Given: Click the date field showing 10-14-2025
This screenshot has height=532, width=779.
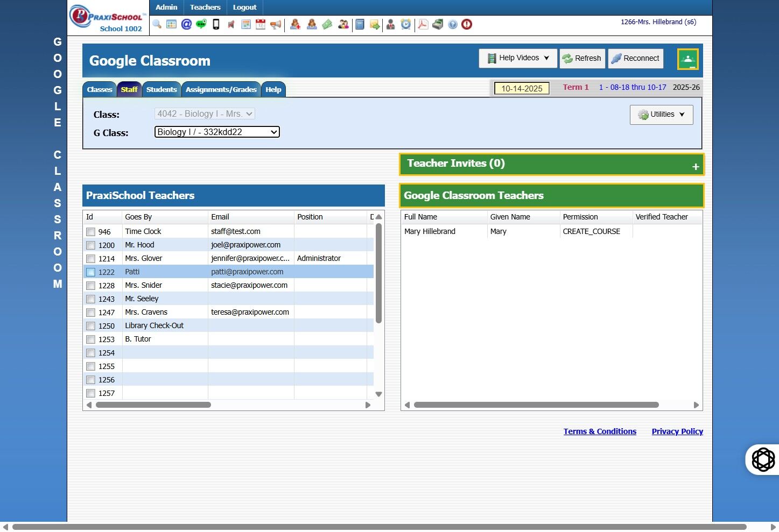Looking at the screenshot, I should [x=522, y=88].
